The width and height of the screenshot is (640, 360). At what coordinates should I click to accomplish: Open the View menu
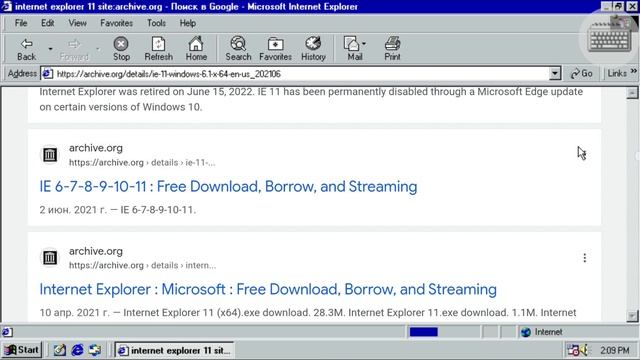click(77, 23)
